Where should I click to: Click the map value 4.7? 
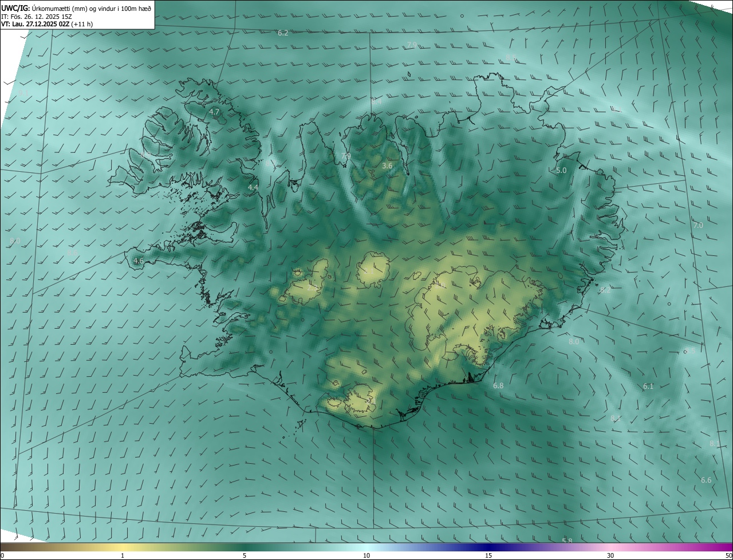[x=214, y=112]
